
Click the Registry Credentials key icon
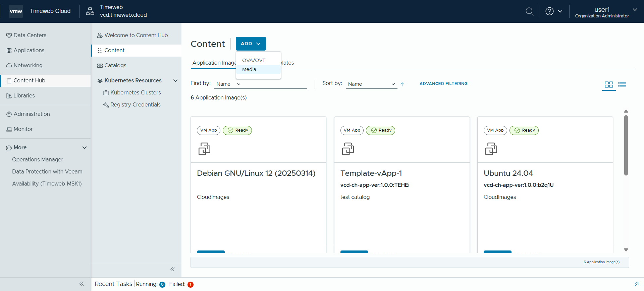[106, 105]
